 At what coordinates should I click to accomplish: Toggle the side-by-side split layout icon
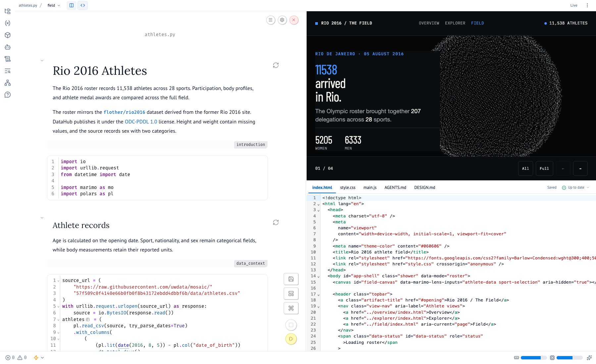click(72, 5)
